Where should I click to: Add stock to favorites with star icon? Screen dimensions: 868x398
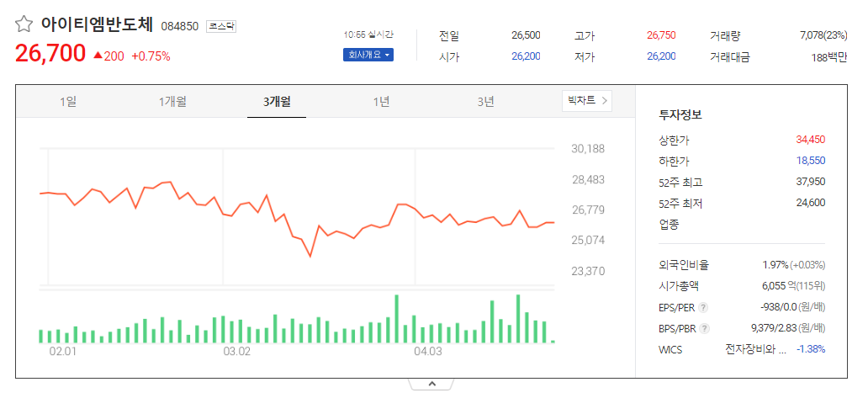tap(24, 24)
